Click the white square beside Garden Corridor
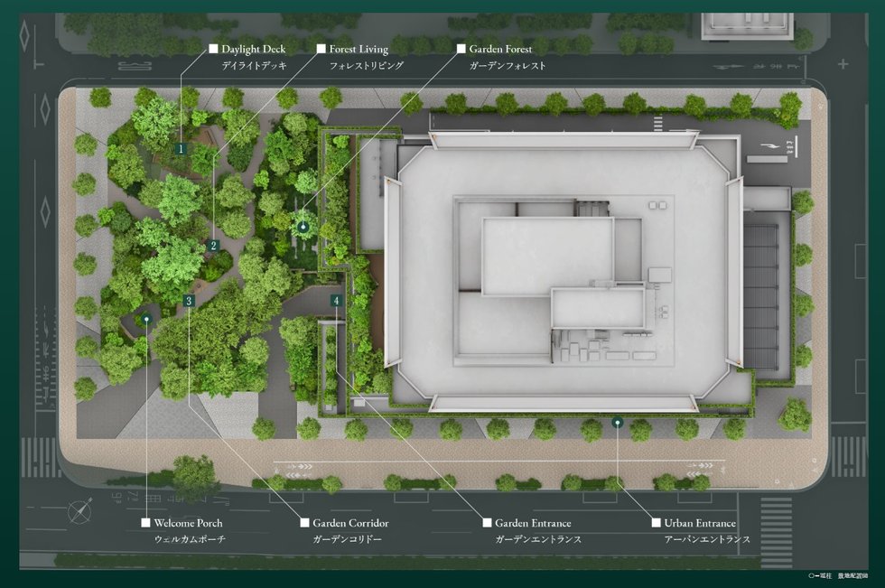Screen dimensions: 885x588 click(x=304, y=523)
